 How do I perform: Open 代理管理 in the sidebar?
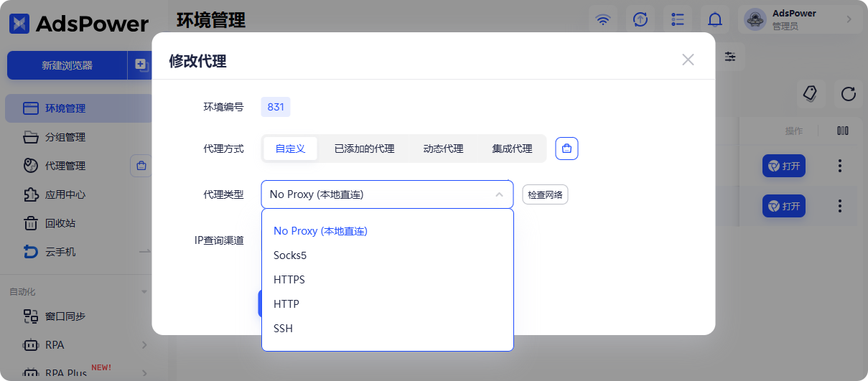[65, 166]
